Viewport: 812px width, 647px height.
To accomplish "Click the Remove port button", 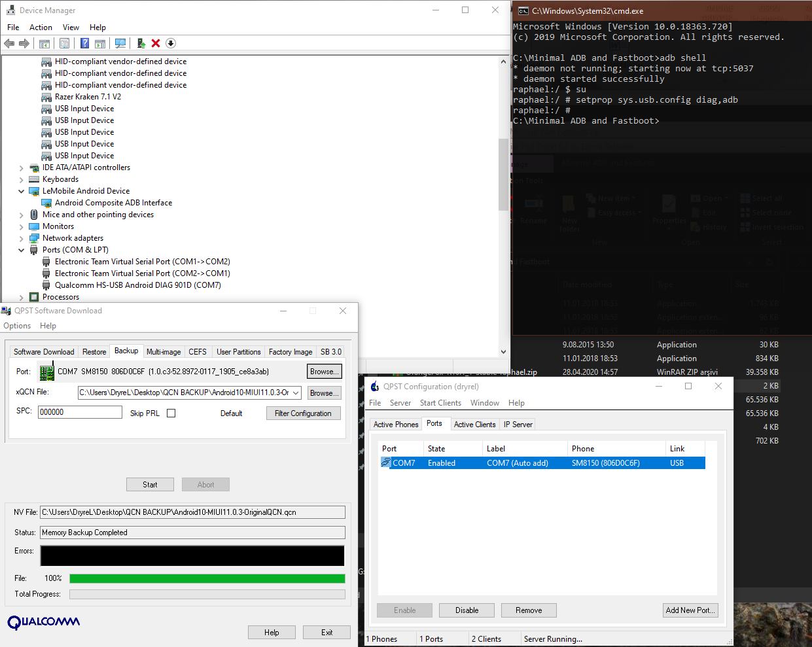I will [529, 610].
